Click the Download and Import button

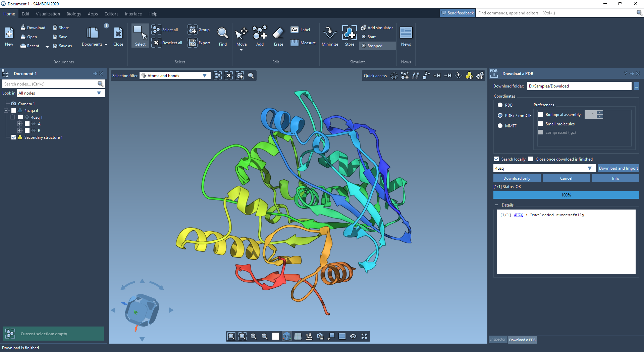click(x=618, y=168)
